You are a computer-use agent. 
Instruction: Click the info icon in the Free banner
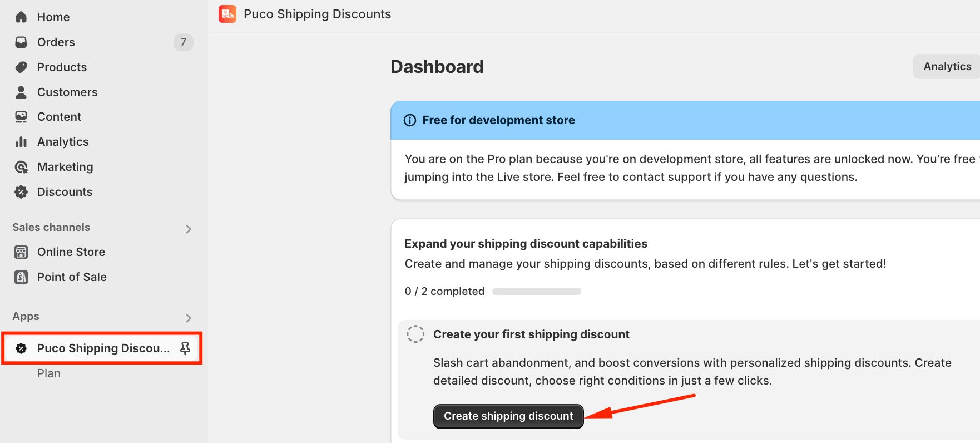click(410, 120)
